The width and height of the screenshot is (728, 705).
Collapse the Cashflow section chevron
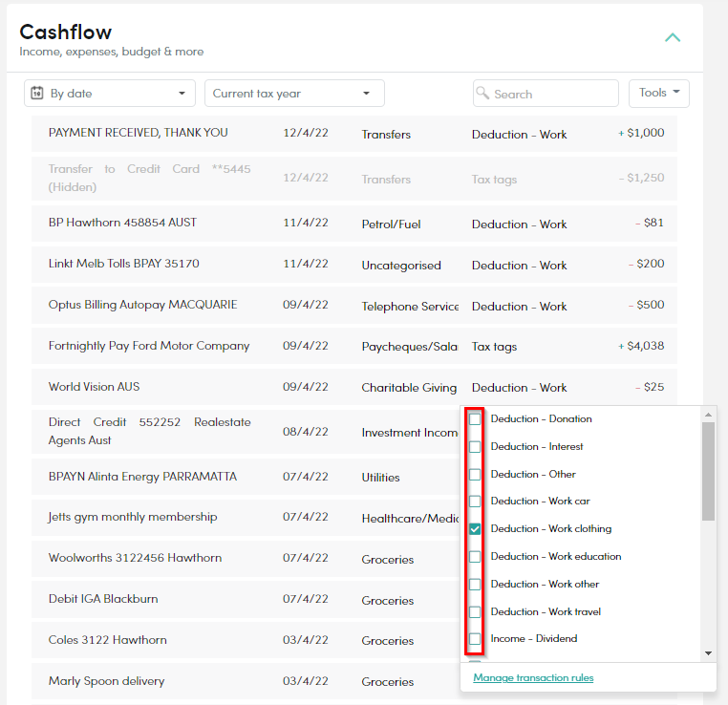point(673,37)
